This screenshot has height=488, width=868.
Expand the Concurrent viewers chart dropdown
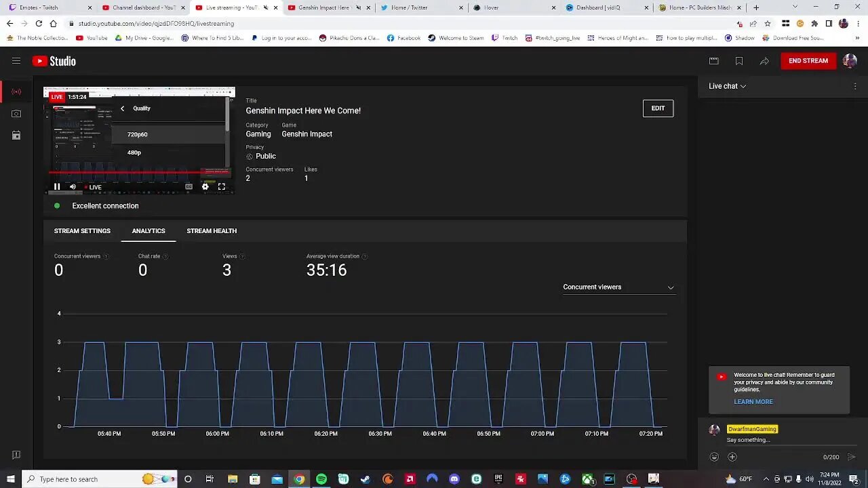point(618,287)
